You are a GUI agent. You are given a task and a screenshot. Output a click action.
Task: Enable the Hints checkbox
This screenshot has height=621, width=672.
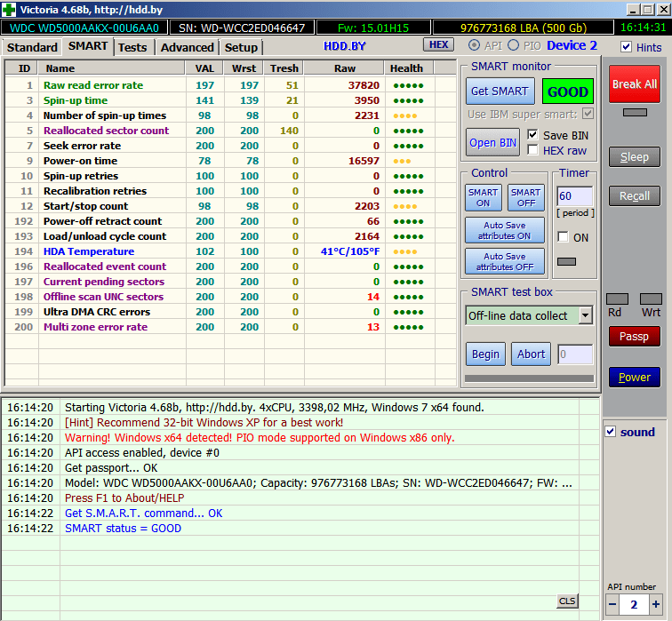[626, 47]
